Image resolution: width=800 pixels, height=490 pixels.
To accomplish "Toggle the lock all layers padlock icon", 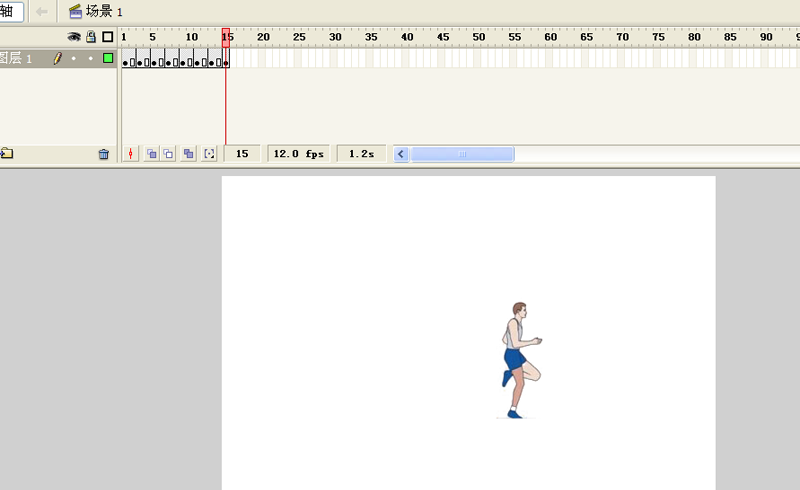I will coord(91,36).
